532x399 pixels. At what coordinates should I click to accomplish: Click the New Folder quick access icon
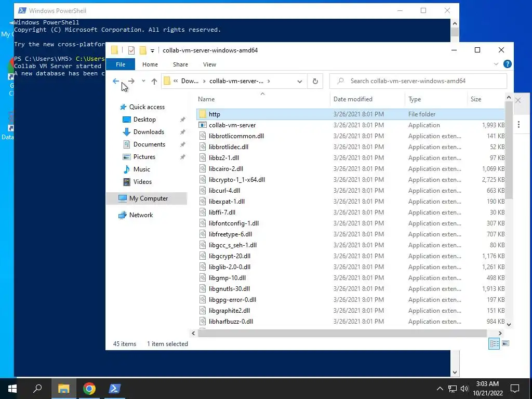click(x=143, y=50)
